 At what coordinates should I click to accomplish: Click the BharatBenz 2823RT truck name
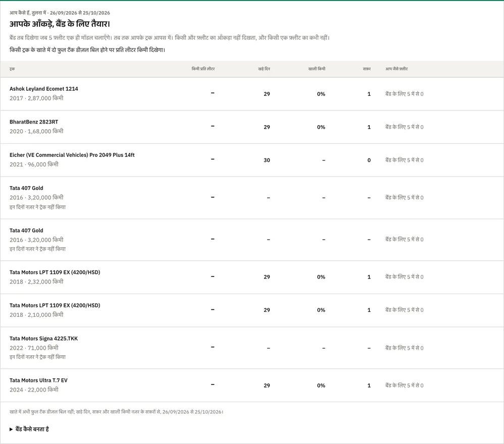[34, 122]
